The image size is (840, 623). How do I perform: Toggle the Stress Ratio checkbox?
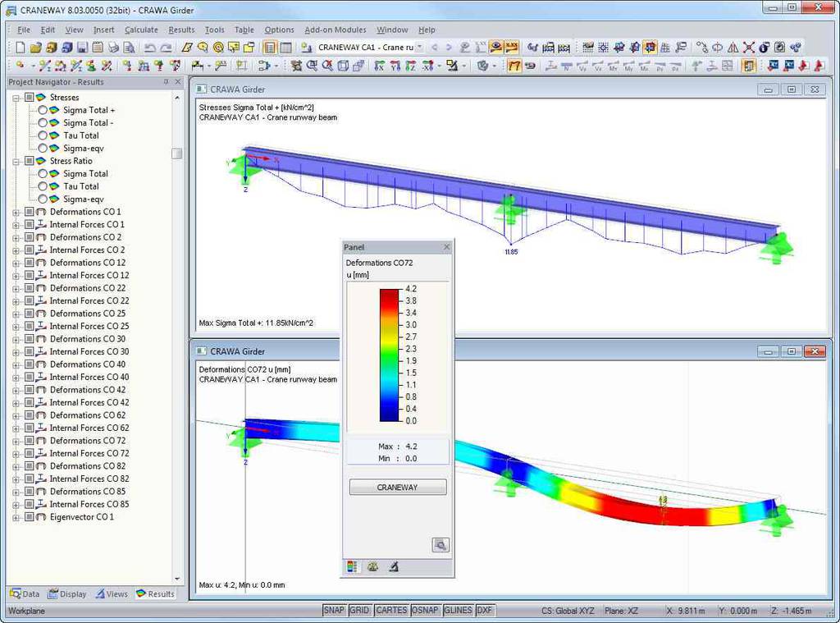point(29,161)
